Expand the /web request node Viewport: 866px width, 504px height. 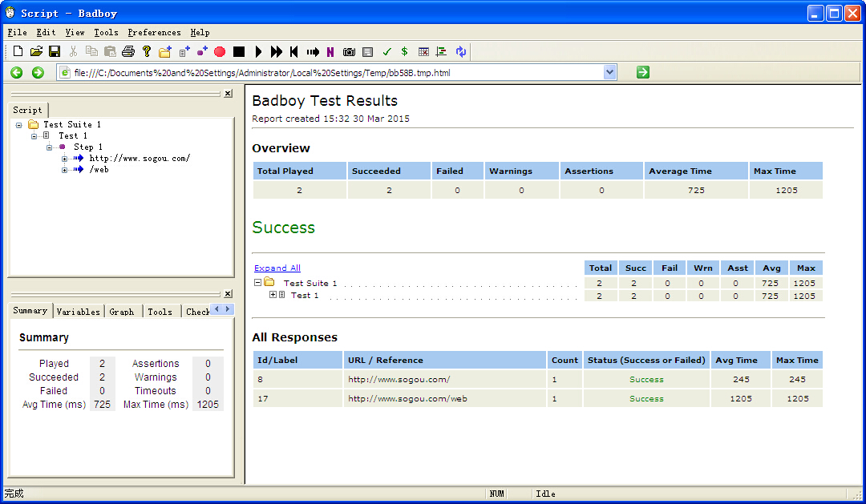[65, 170]
